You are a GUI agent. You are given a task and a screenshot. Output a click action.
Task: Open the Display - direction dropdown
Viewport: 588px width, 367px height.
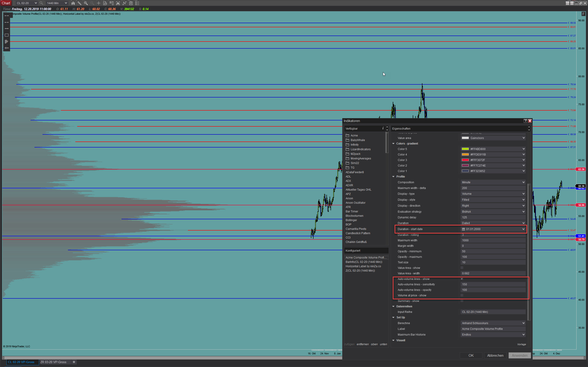tap(493, 206)
